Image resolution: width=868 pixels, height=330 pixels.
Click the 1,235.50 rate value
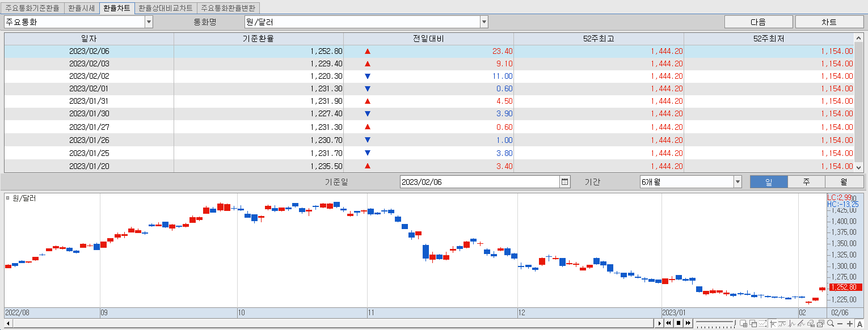pos(326,166)
